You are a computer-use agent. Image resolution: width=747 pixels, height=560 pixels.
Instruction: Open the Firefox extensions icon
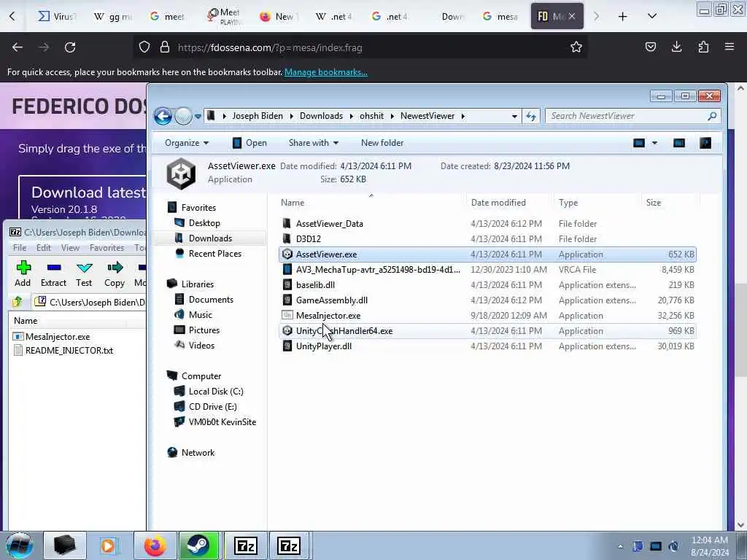[703, 47]
